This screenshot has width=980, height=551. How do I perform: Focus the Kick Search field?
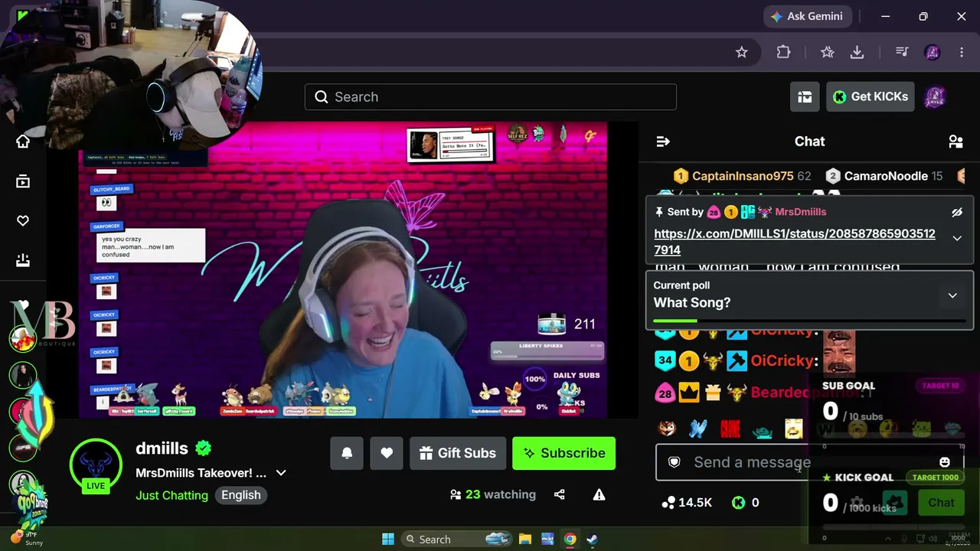[491, 97]
